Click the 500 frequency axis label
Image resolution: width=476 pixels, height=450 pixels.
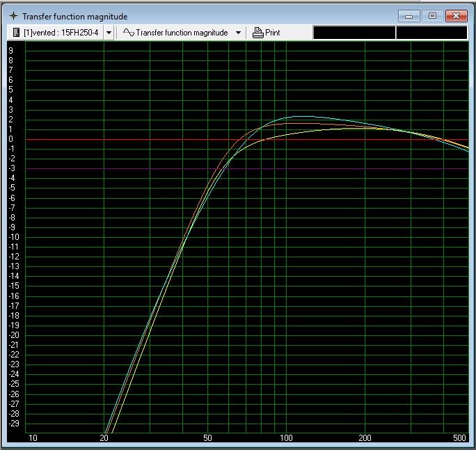(459, 438)
